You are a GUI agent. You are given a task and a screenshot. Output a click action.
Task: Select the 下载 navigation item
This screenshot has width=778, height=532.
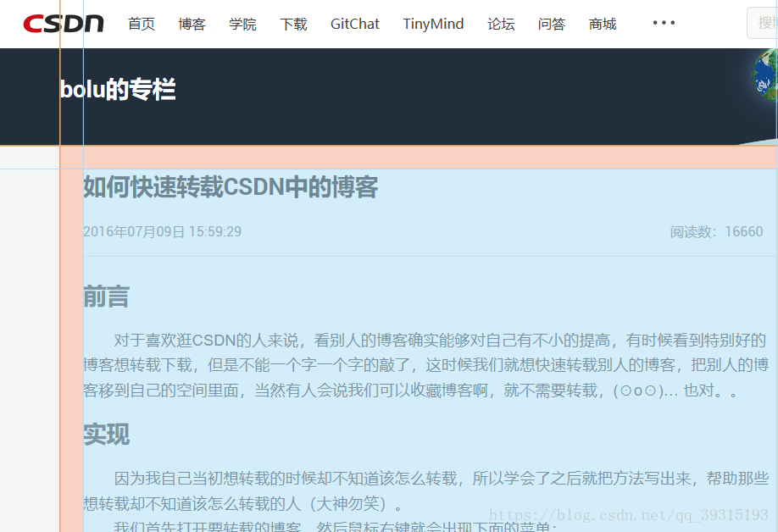[293, 25]
